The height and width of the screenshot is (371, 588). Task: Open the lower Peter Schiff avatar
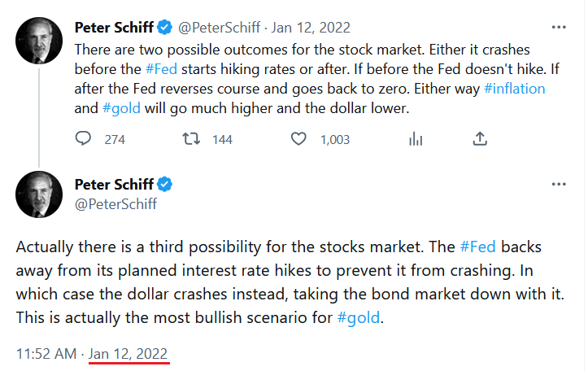39,194
